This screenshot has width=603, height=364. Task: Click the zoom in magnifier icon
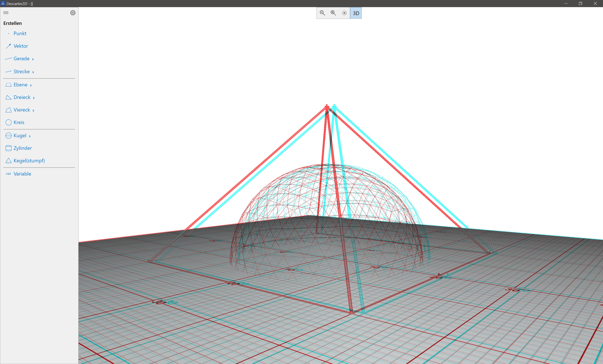click(333, 13)
